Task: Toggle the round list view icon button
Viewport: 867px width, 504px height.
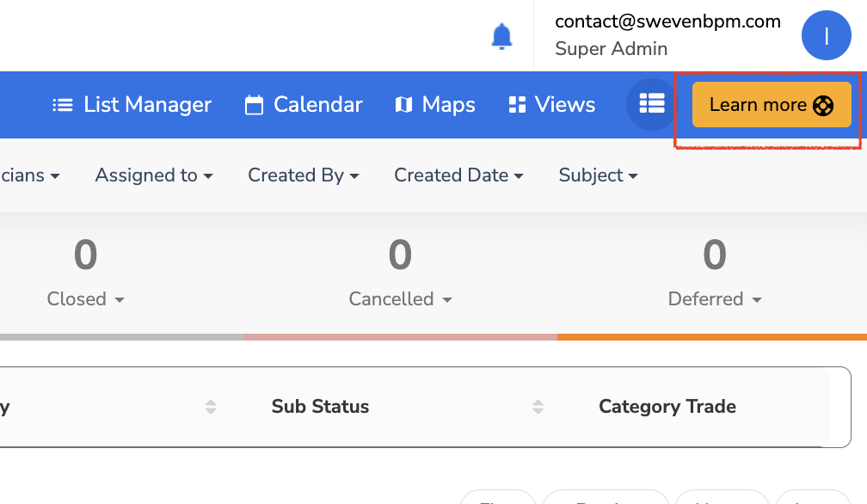Action: 651,104
